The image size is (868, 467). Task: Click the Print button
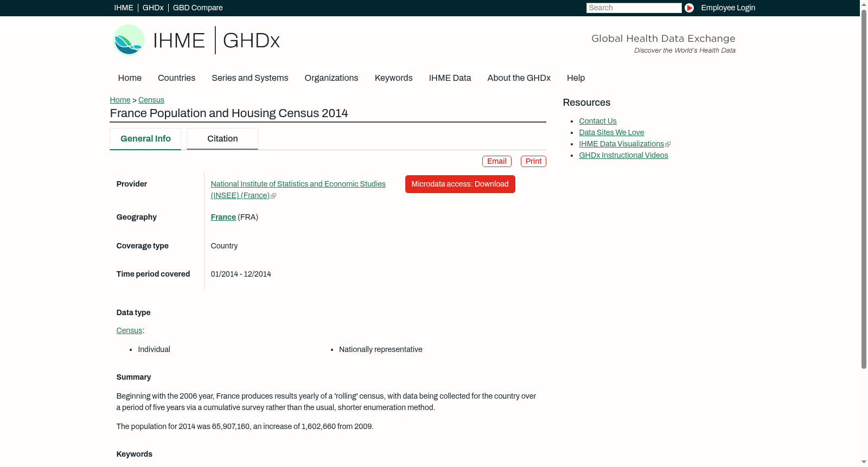pos(533,162)
